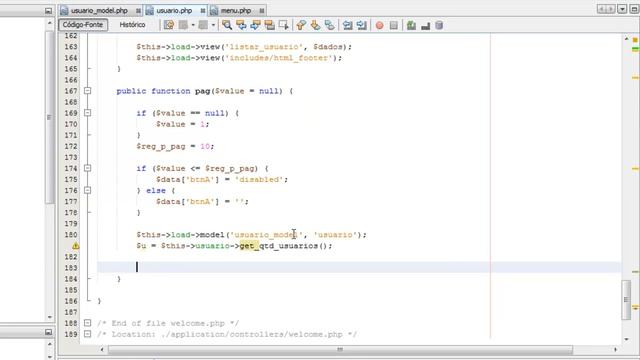Collapse comment fold at line 188
The image size is (640, 360).
pyautogui.click(x=87, y=323)
